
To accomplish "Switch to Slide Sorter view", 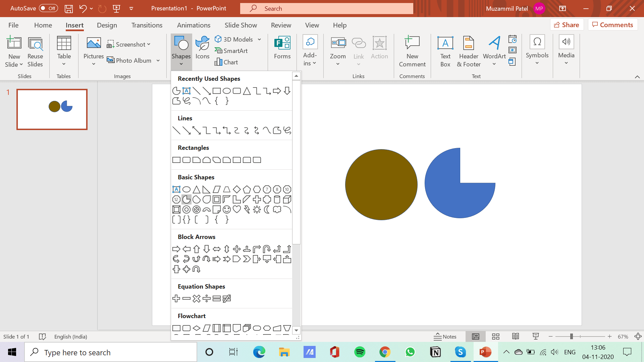I will coord(495,337).
